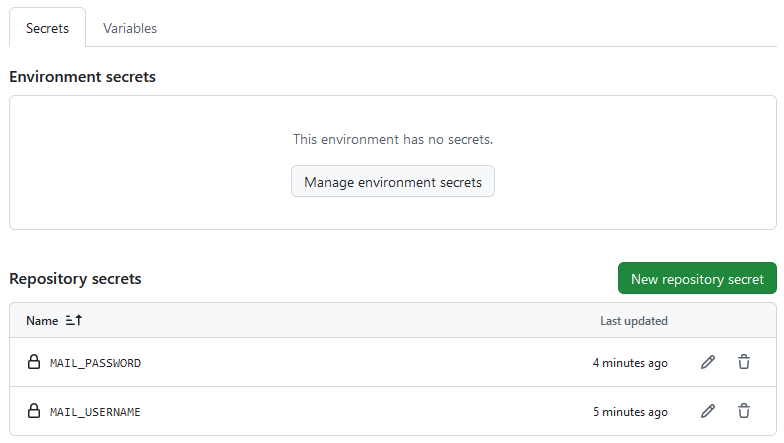Edit the MAIL_PASSWORD secret with pencil icon
Screen dimensions: 784x443
pyautogui.click(x=708, y=362)
